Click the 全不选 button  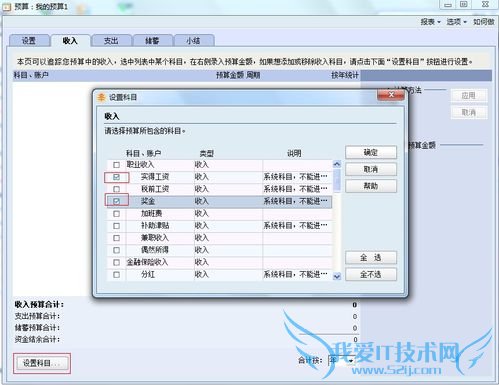click(371, 275)
